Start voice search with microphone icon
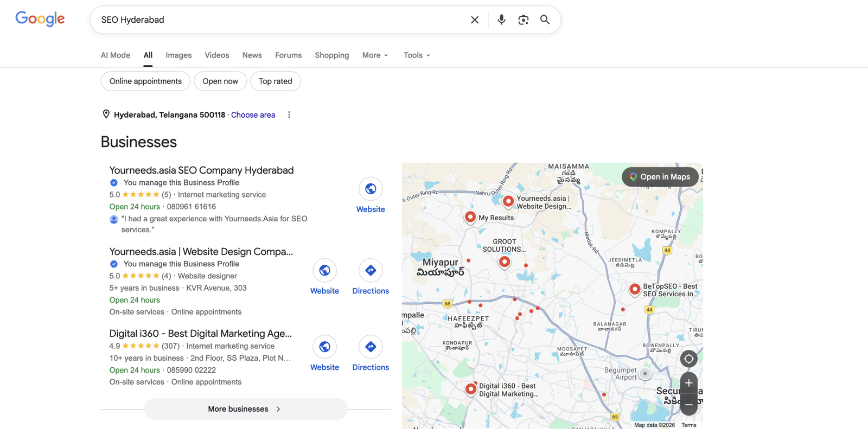This screenshot has height=447, width=868. point(501,20)
